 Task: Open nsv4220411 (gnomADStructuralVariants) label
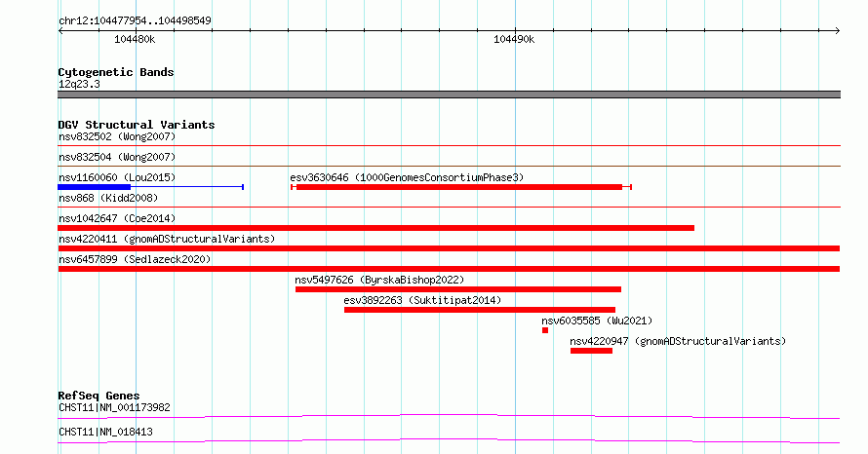tap(167, 239)
